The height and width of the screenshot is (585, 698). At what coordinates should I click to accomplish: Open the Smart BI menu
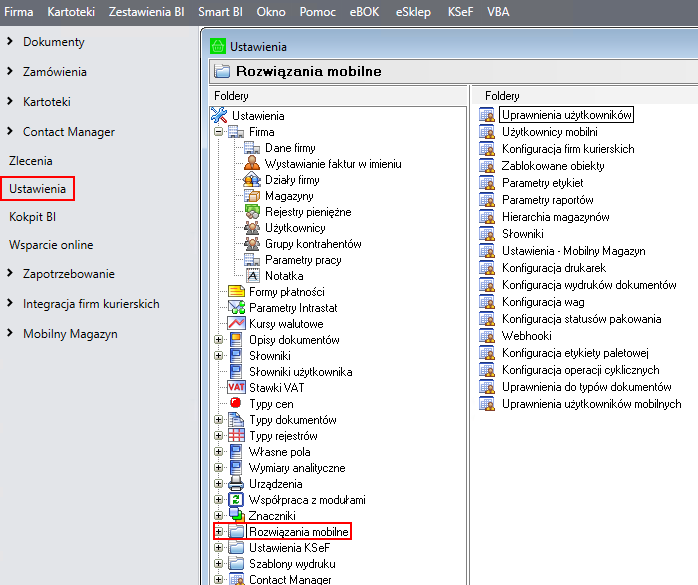click(220, 11)
